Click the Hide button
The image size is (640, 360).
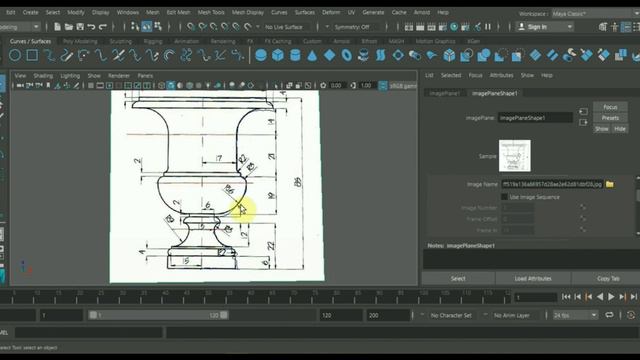(x=620, y=129)
